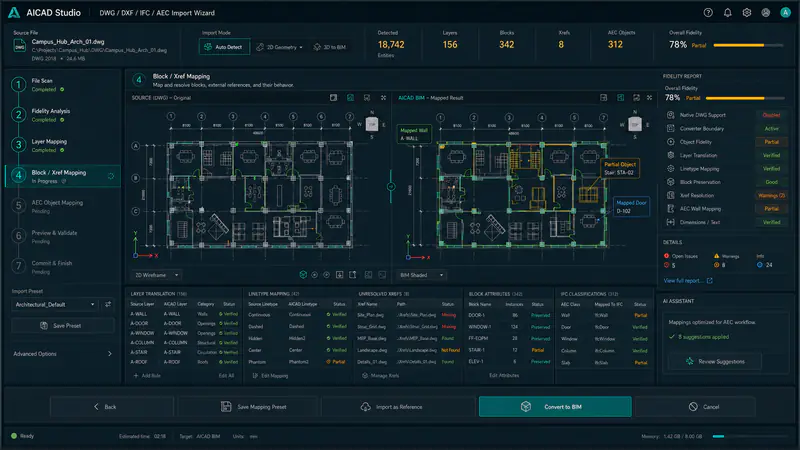The width and height of the screenshot is (800, 450).
Task: Click the Cancel button
Action: [695, 407]
